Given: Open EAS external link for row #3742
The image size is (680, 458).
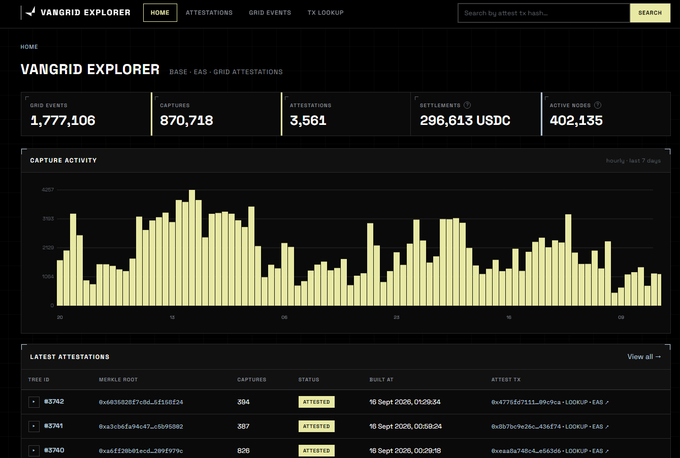Looking at the screenshot, I should coord(600,402).
